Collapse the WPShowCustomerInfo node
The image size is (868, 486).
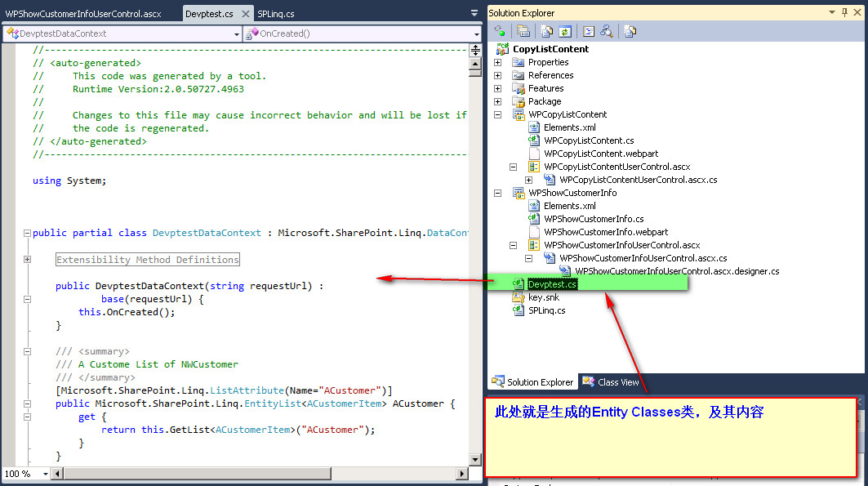pos(497,194)
